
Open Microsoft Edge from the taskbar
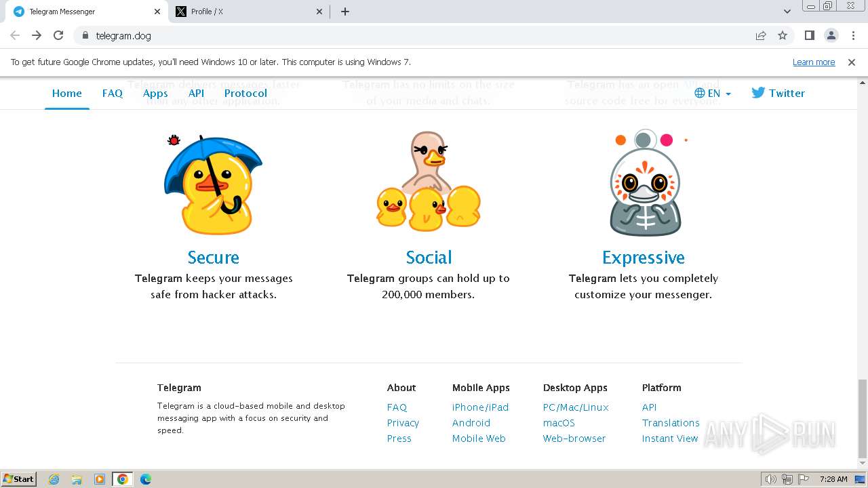click(x=145, y=479)
